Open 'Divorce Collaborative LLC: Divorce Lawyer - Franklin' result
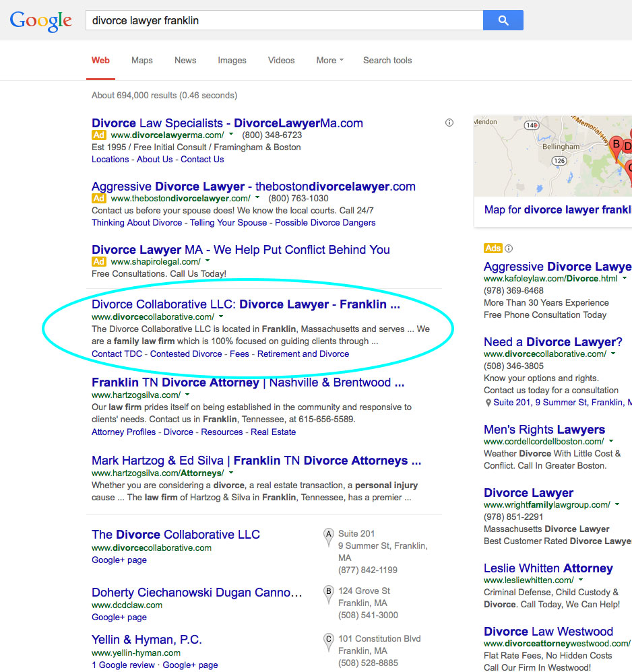Image resolution: width=632 pixels, height=672 pixels. tap(246, 304)
